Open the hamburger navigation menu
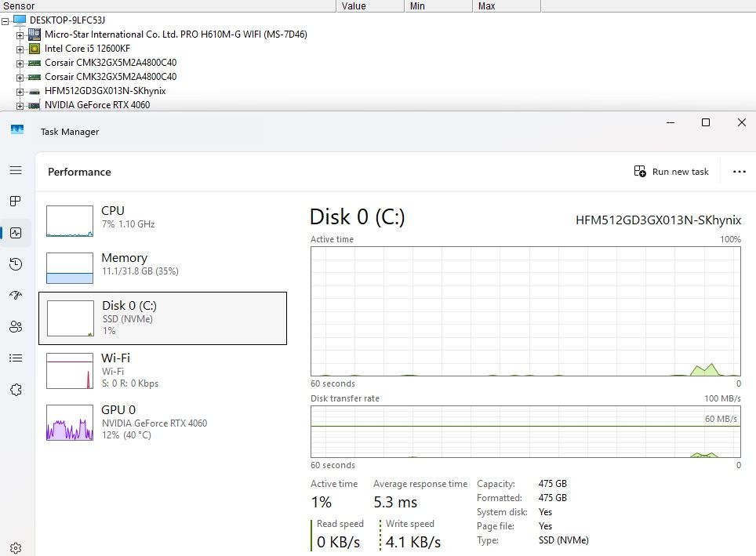Screen dimensions: 756x556 coord(16,170)
